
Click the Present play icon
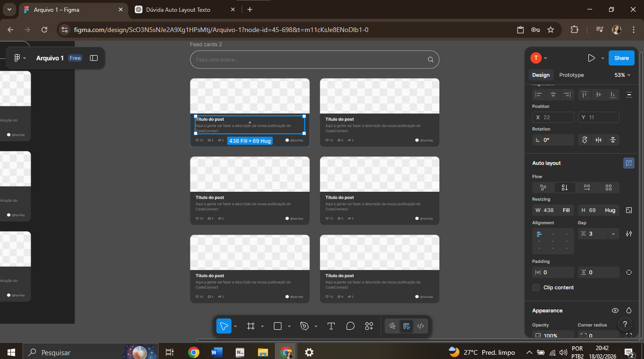tap(591, 58)
